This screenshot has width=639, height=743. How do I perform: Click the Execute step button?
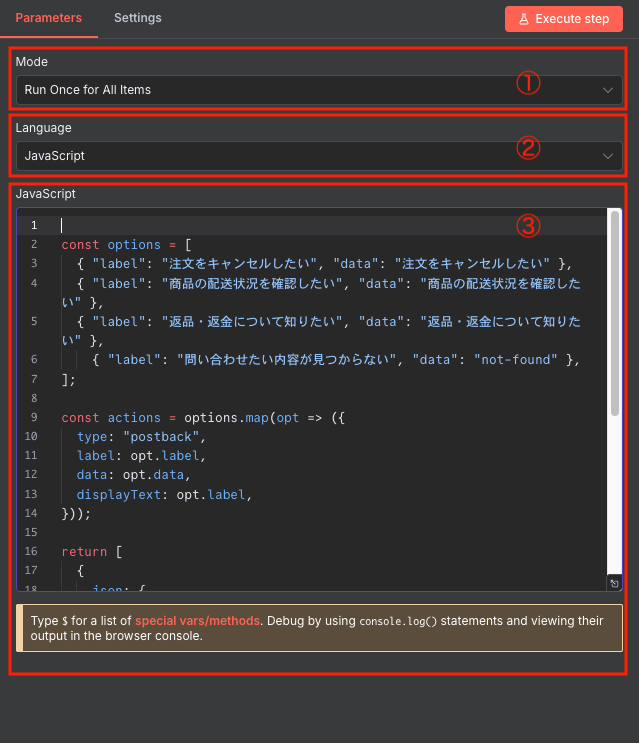point(564,19)
